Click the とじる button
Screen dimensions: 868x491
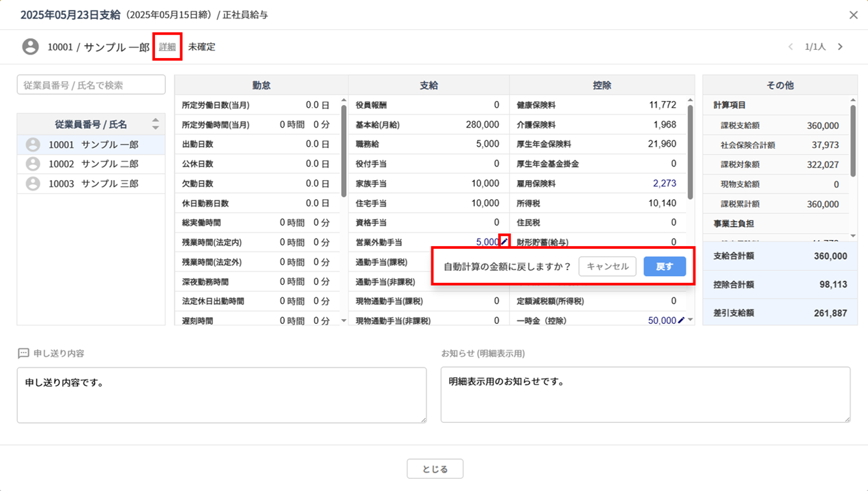click(x=435, y=469)
